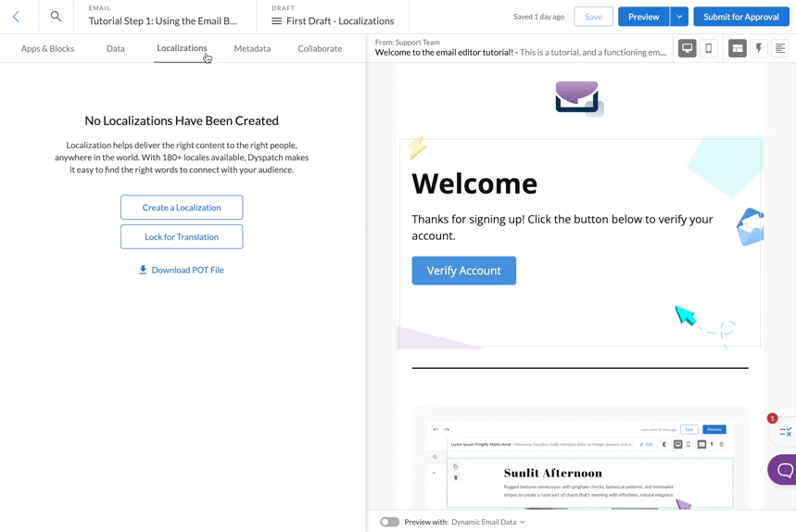Open the First Draft - Localizations selector

333,21
